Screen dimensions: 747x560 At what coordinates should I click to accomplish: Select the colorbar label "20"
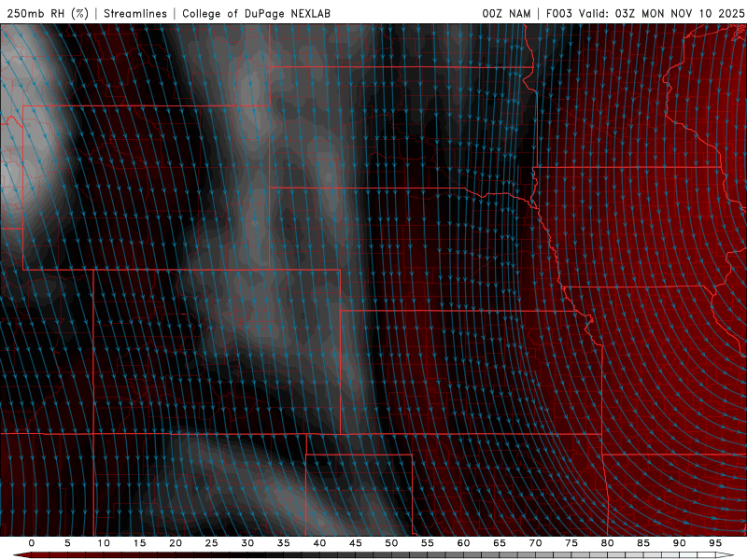[176, 543]
